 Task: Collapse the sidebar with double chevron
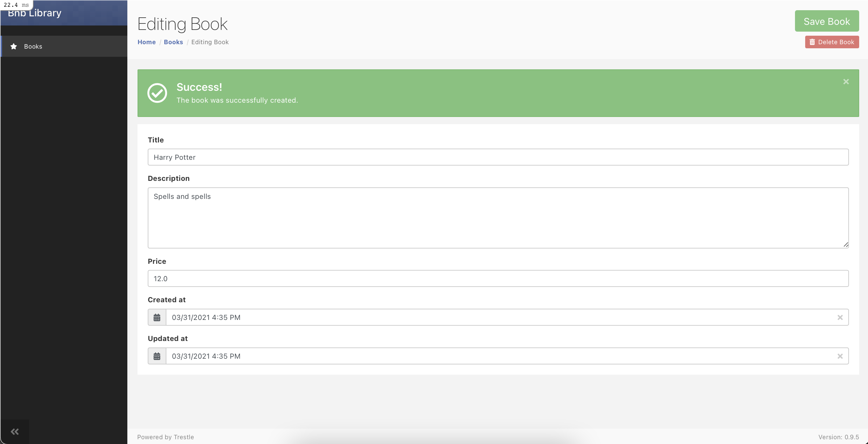[x=15, y=431]
